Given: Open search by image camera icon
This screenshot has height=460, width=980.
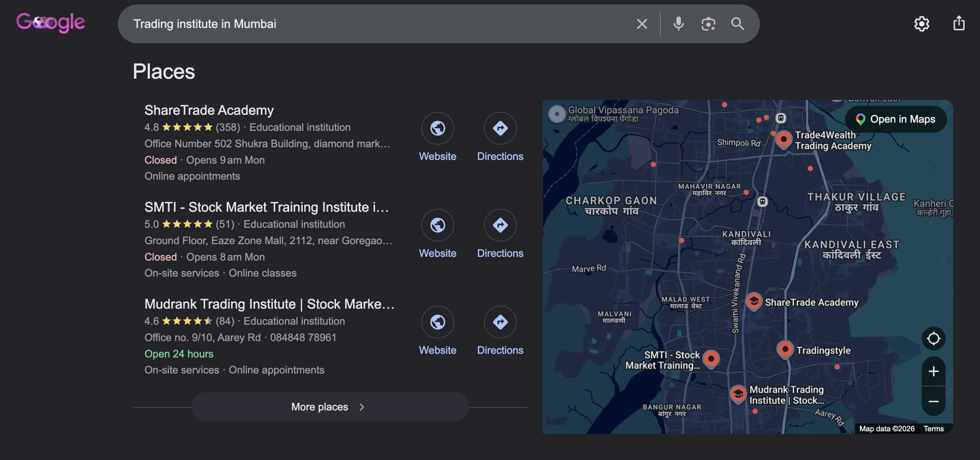Looking at the screenshot, I should (x=708, y=24).
